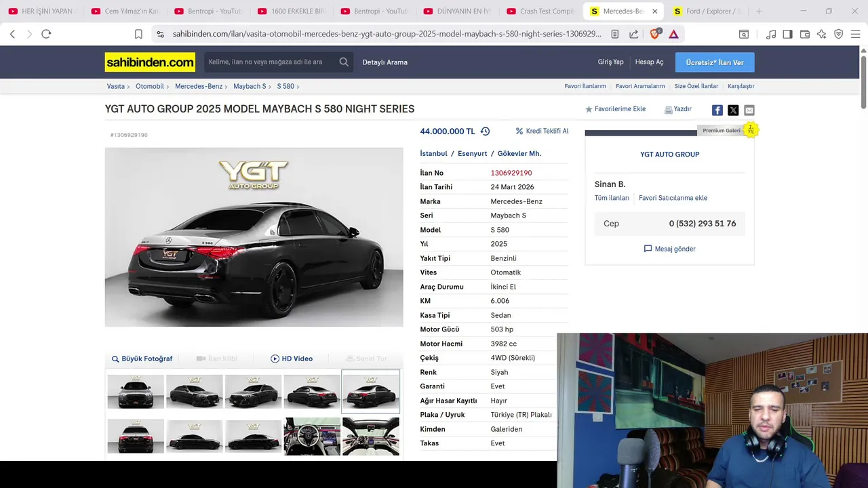
Task: Open the S 580 breadcrumb dropdown
Action: pyautogui.click(x=288, y=86)
